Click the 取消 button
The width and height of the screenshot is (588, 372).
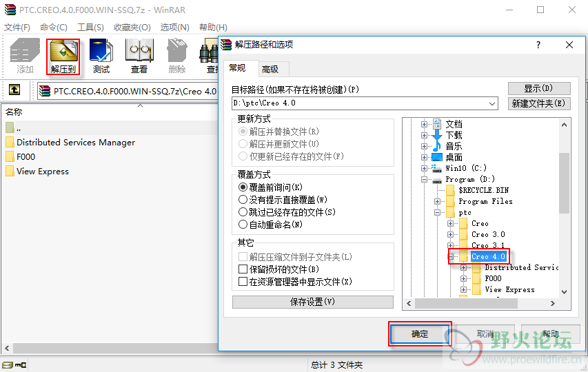point(485,334)
